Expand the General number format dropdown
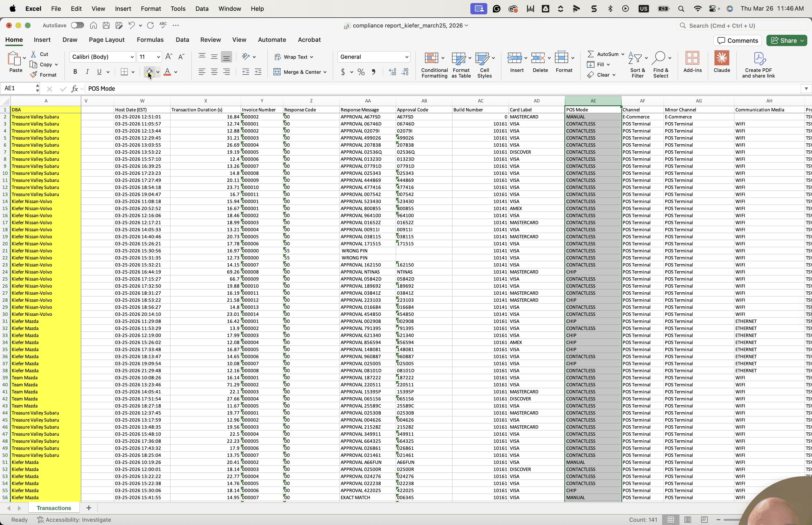Viewport: 812px width, 525px height. (x=374, y=57)
